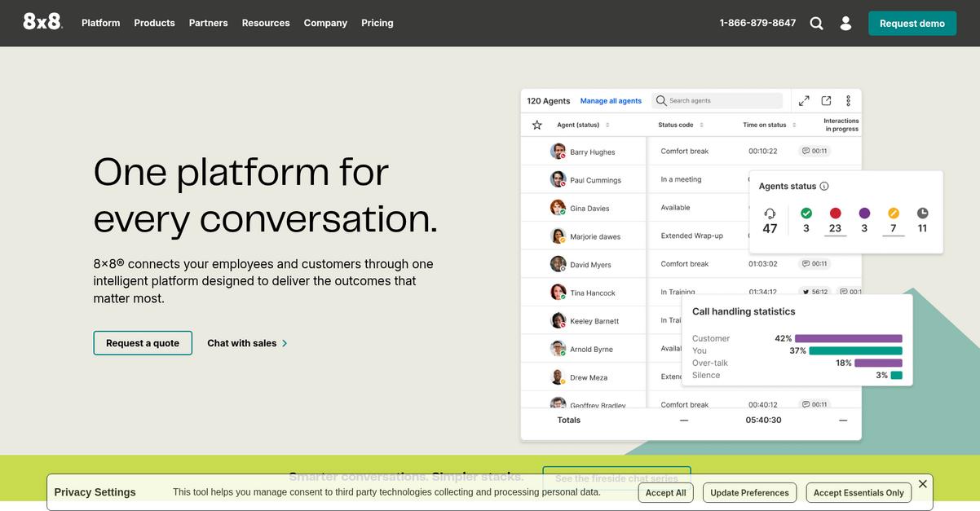Click Arnold Byrne avatar

click(558, 349)
